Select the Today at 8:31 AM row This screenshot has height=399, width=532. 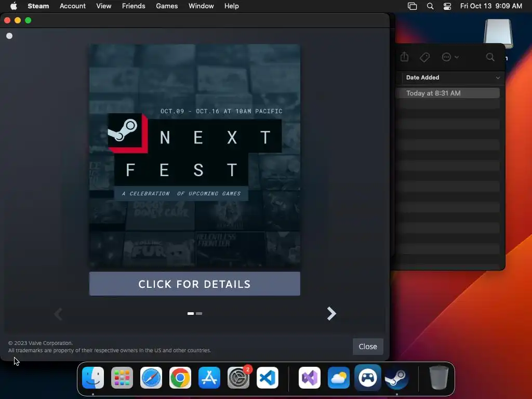coord(447,93)
